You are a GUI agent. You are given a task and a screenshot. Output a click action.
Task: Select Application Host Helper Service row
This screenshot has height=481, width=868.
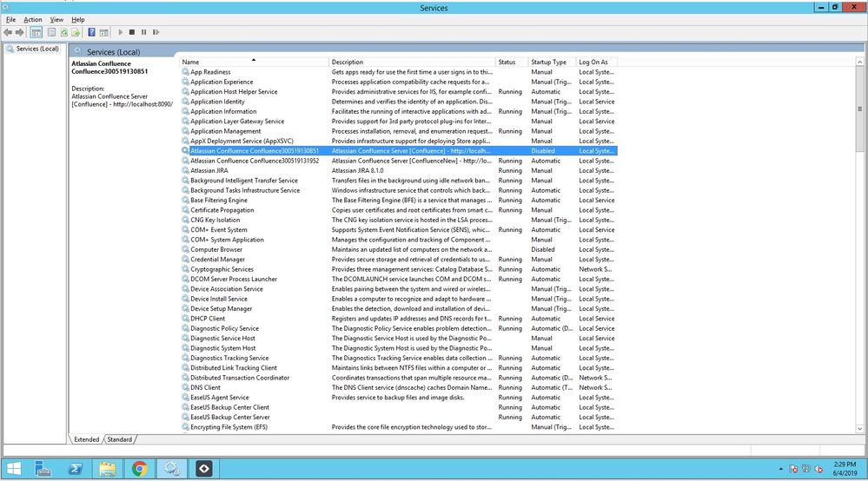[399, 92]
